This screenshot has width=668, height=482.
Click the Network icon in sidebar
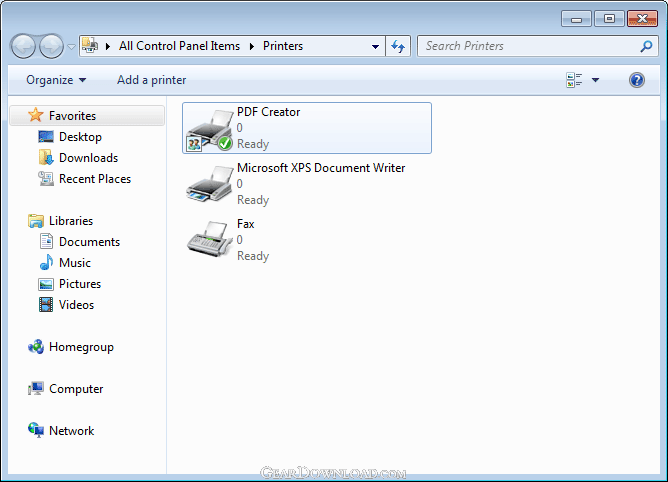[x=36, y=430]
